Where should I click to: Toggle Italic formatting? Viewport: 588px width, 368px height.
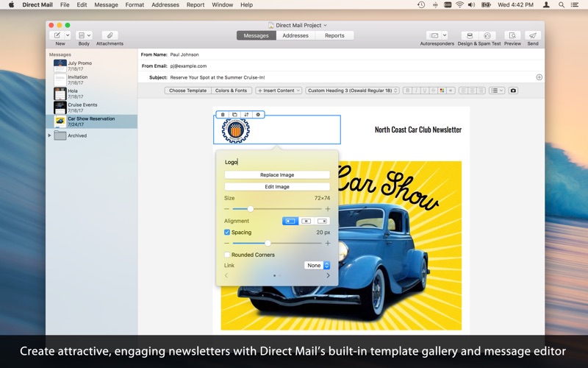pos(416,91)
